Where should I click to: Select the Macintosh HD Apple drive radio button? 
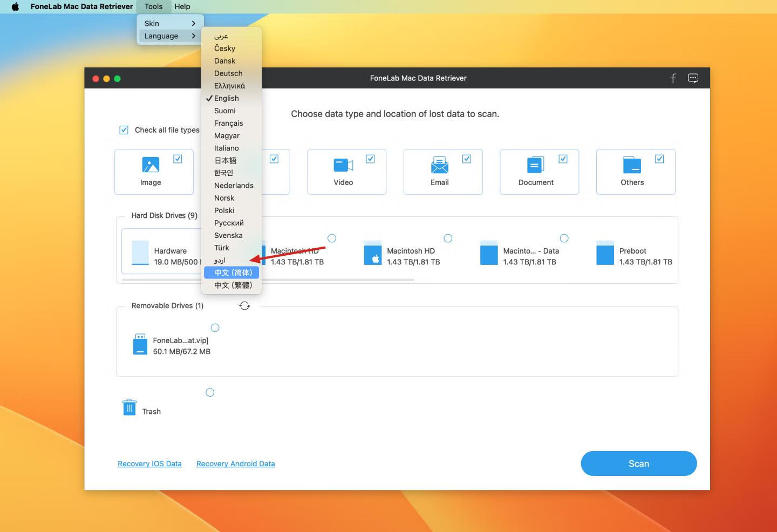point(448,238)
